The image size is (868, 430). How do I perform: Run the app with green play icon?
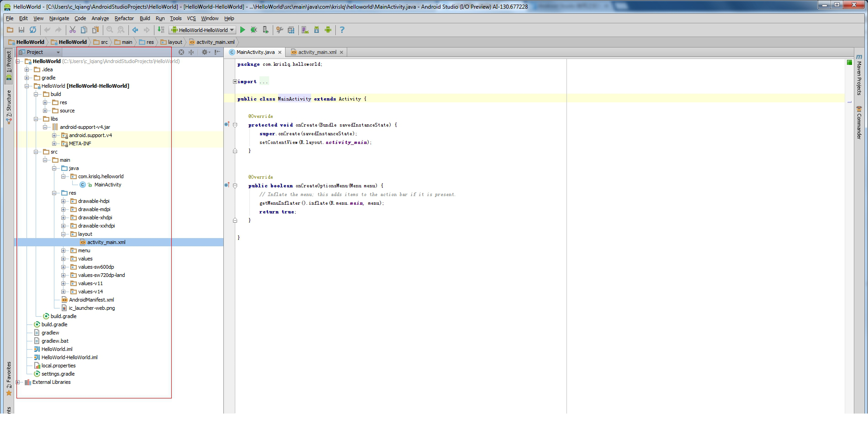243,30
